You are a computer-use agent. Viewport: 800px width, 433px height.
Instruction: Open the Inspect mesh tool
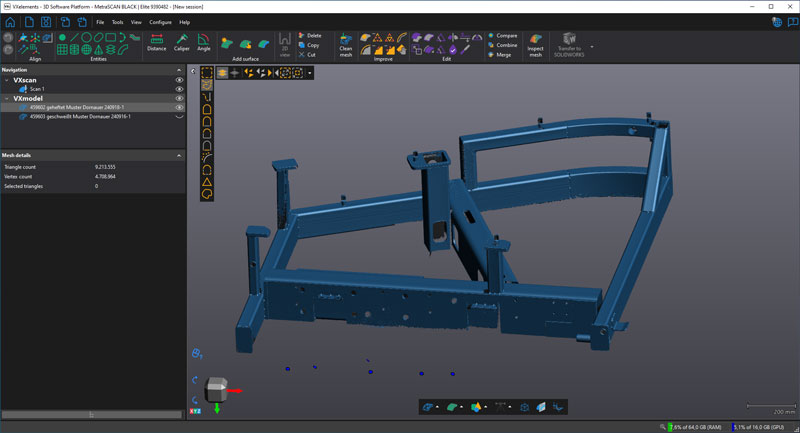click(x=535, y=43)
